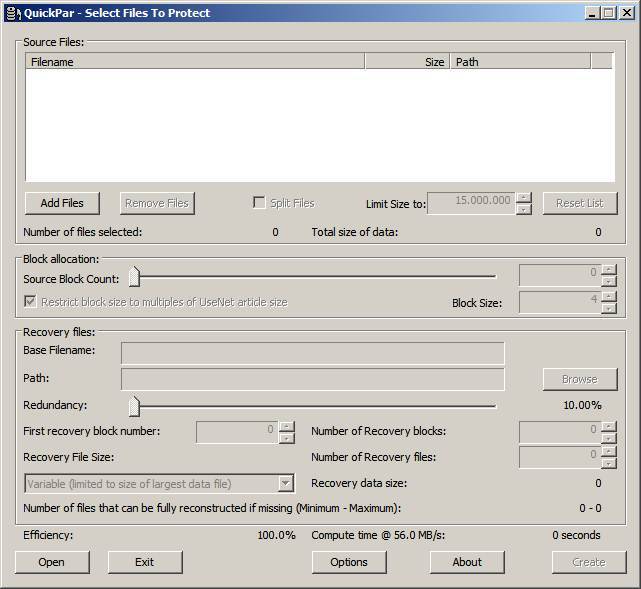Screen dimensions: 641x589
Task: Decrease Limit Size with down arrow
Action: [x=524, y=209]
